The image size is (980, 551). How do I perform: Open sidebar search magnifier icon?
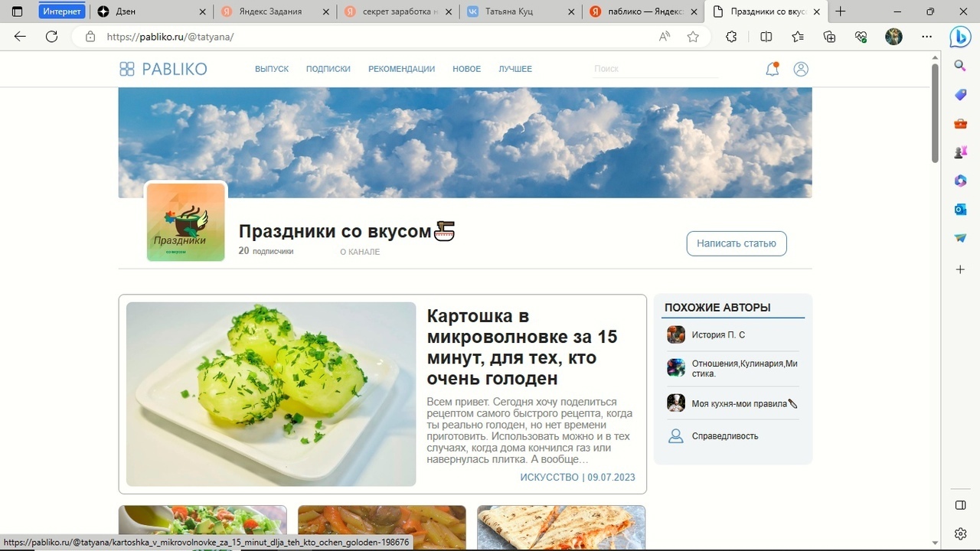(x=960, y=66)
